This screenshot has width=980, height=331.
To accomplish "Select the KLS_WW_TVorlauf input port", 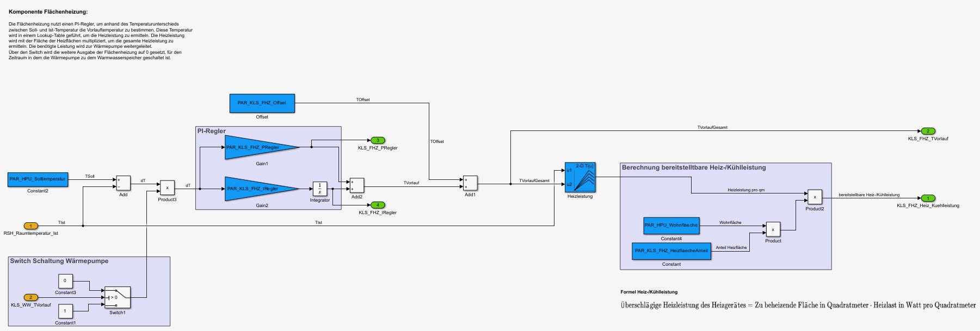I will point(31,297).
